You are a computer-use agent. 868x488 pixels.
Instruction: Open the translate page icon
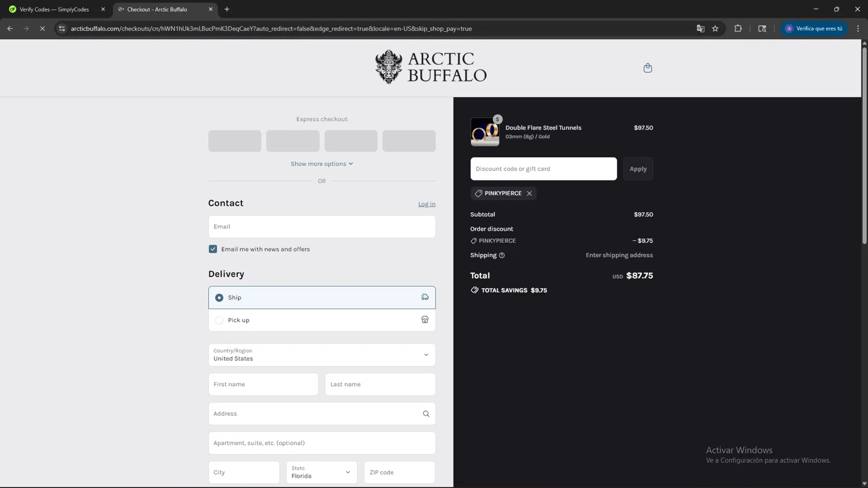tap(700, 28)
